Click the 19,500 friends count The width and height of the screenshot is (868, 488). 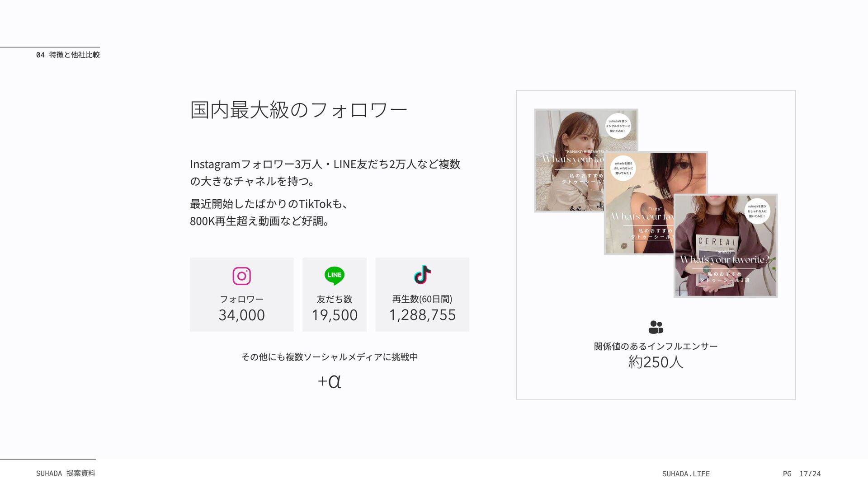click(335, 315)
